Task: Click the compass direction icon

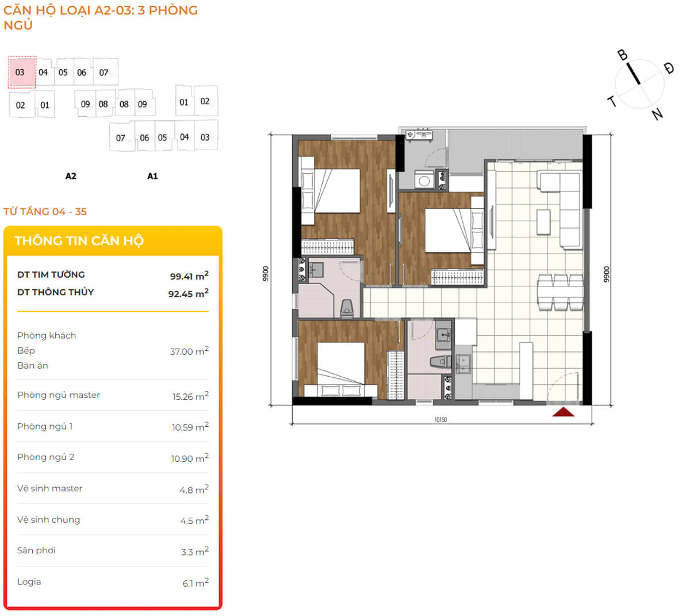Action: pos(640,85)
